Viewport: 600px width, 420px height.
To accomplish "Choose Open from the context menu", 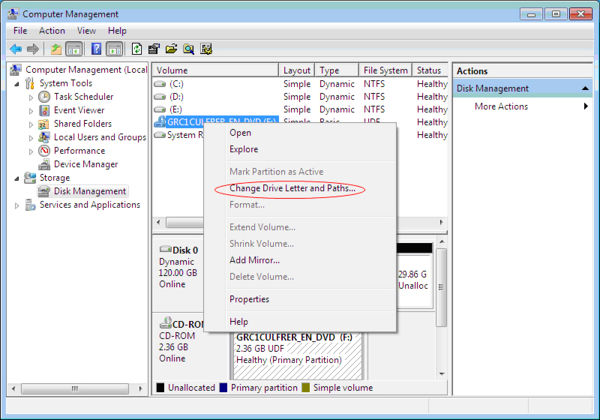I will pyautogui.click(x=240, y=133).
